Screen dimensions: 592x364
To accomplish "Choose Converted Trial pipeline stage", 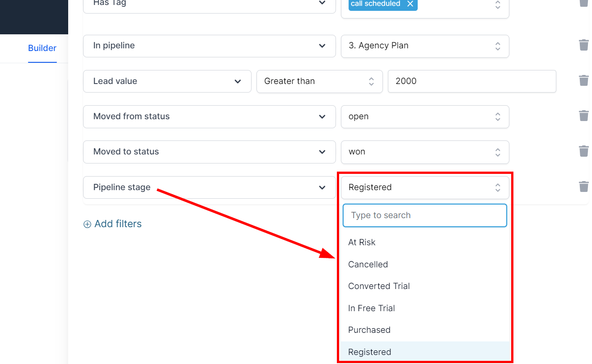I will click(x=379, y=286).
